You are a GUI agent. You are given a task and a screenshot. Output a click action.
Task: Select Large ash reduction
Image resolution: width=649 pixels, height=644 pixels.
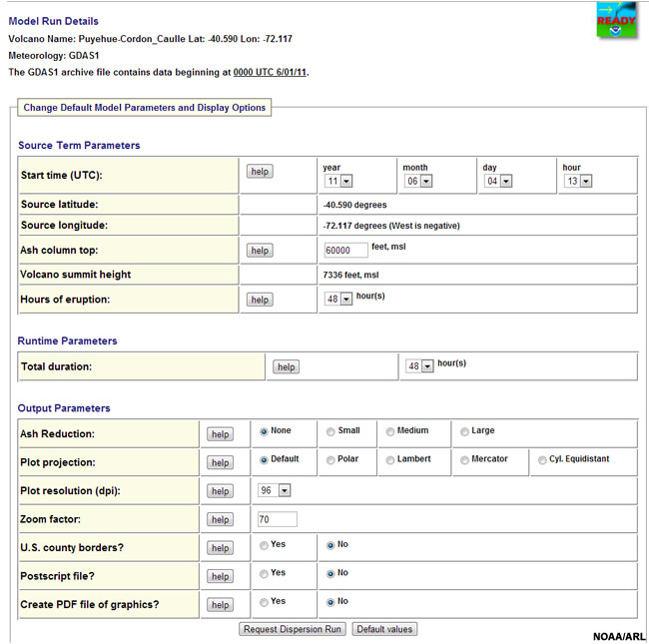point(464,431)
